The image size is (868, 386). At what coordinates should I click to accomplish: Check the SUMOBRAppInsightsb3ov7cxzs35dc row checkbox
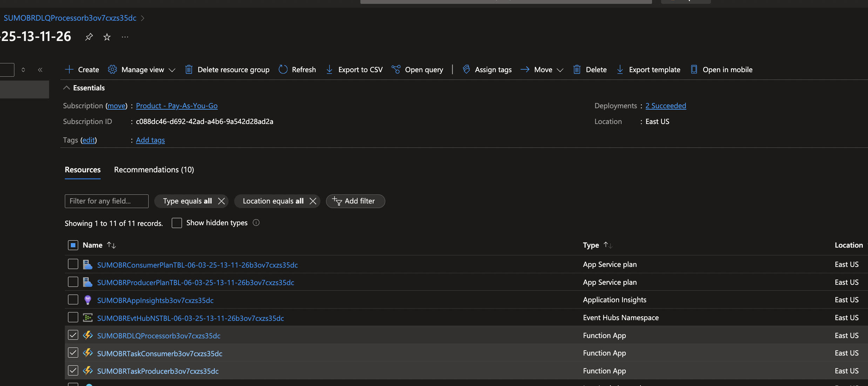tap(73, 300)
